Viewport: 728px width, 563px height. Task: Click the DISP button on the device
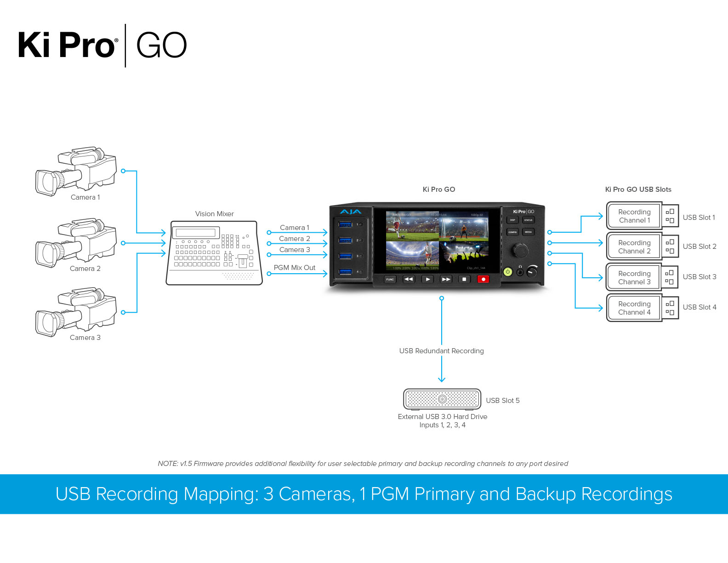pyautogui.click(x=512, y=220)
